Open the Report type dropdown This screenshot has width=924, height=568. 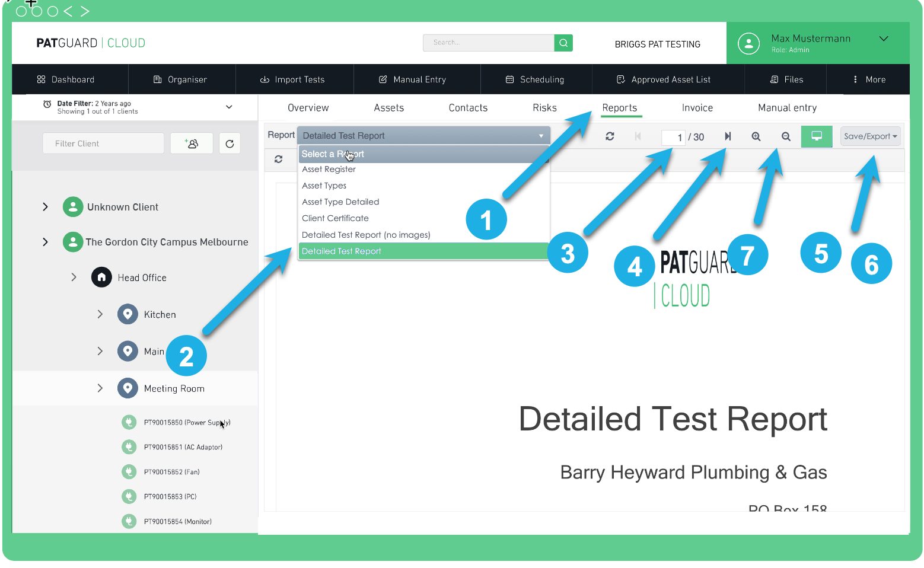coord(423,136)
